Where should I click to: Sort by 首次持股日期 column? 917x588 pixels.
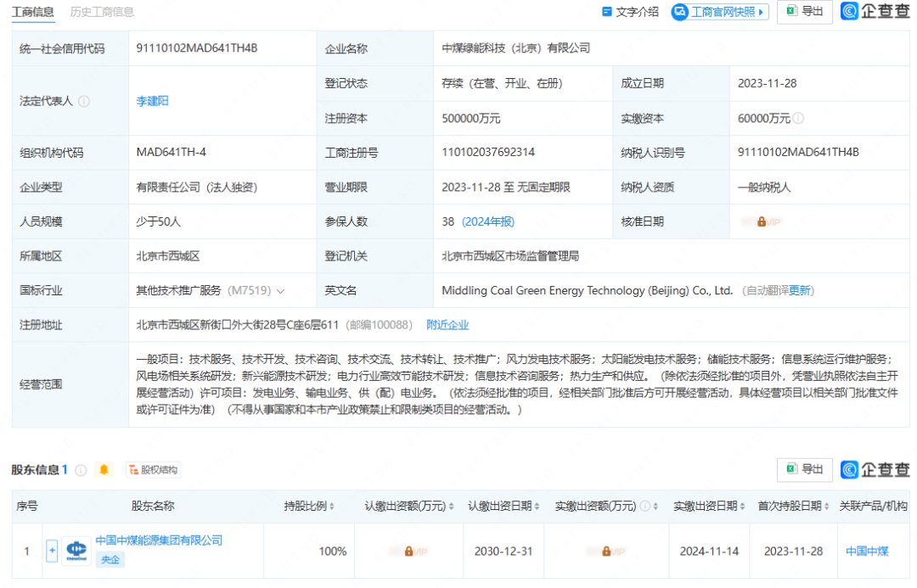click(x=828, y=507)
